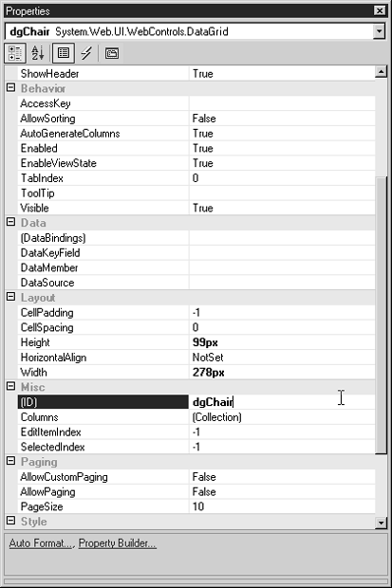The height and width of the screenshot is (588, 392).
Task: Collapse the Style category
Action: 10,521
